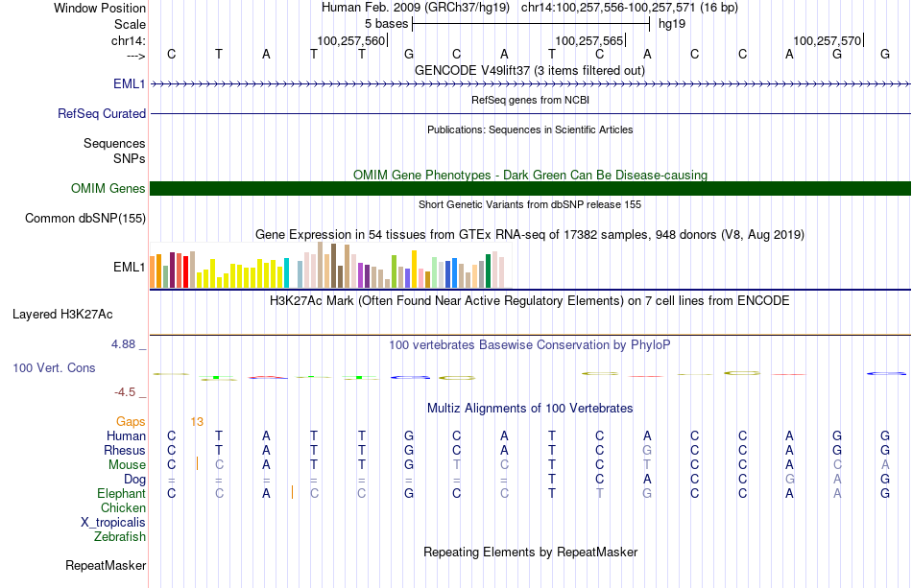Click Short Genetic Variants dbSNP 155 title
Viewport: 912px width, 588px height.
pos(530,204)
